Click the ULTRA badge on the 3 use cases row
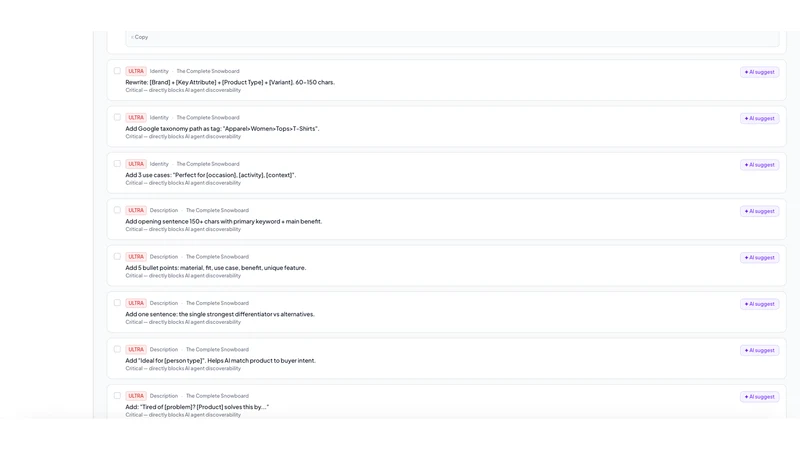The width and height of the screenshot is (800, 450). [136, 164]
